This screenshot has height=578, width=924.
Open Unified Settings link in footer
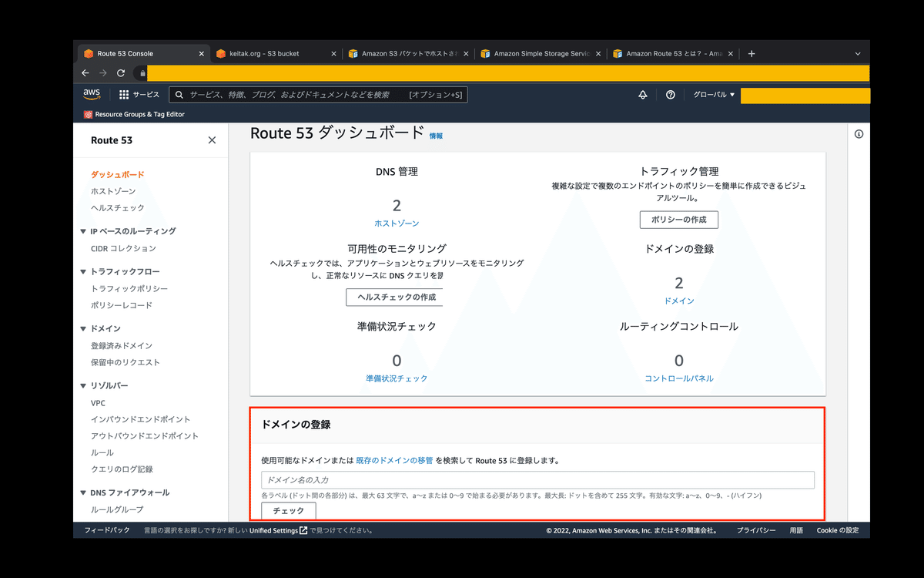pos(278,530)
